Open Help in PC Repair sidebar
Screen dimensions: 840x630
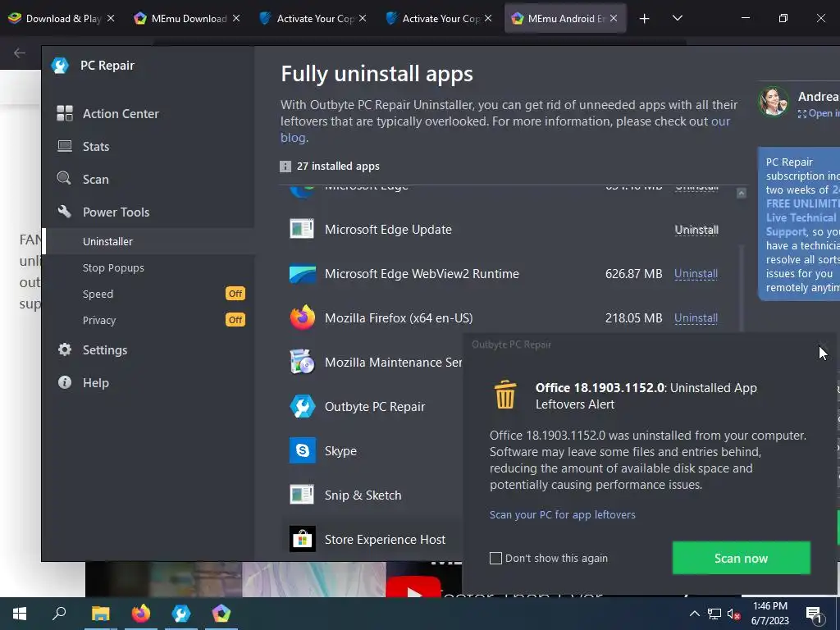(x=96, y=383)
